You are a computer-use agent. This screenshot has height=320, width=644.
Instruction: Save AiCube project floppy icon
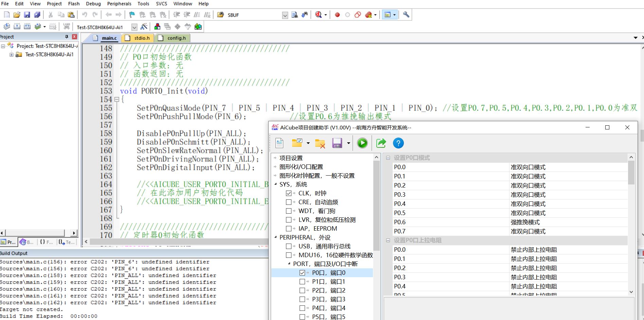point(337,143)
